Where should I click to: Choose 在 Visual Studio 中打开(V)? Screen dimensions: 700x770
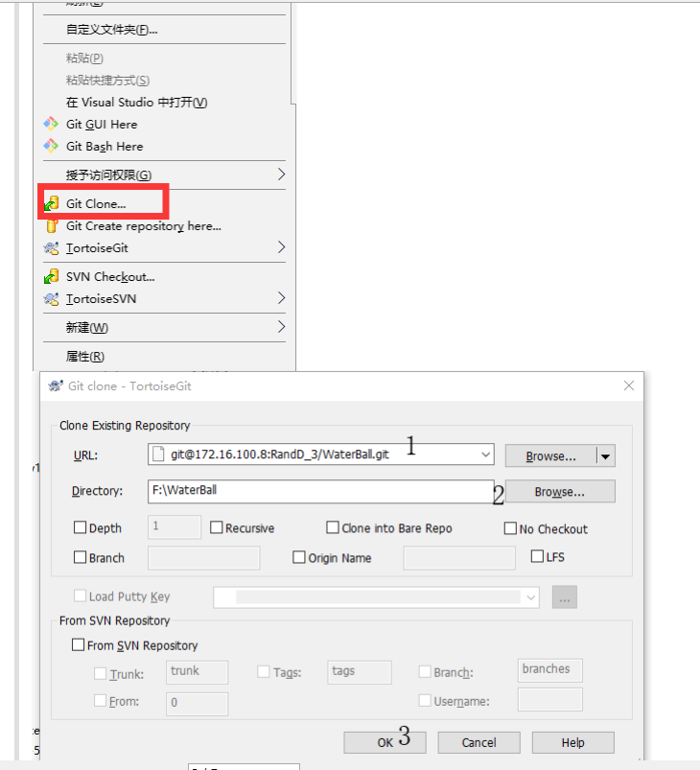(x=165, y=103)
